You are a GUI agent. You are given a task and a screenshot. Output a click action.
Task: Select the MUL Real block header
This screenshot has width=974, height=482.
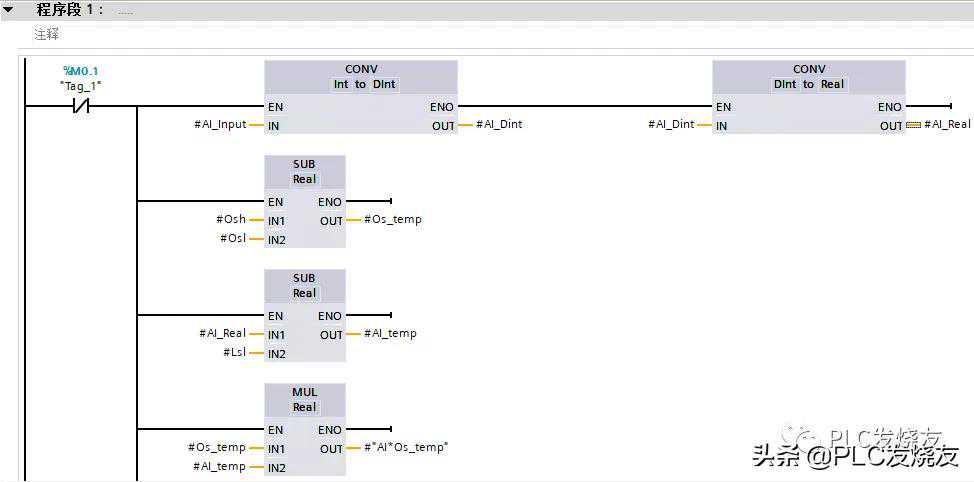(304, 399)
